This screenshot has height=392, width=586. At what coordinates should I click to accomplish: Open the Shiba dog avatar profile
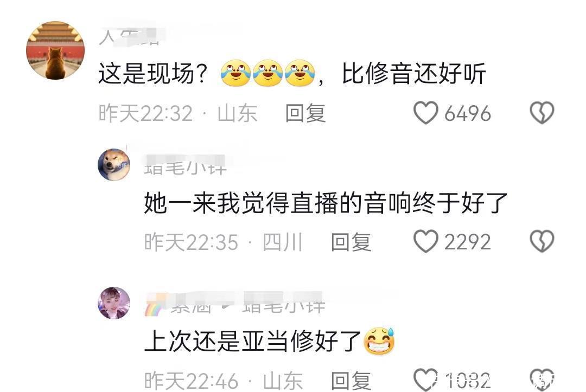click(x=114, y=165)
